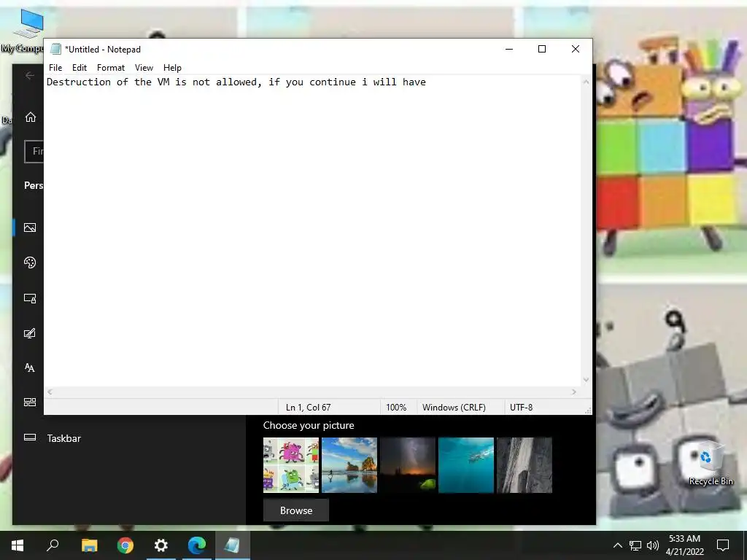Choose the grey rock cliff background thumbnail
Image resolution: width=747 pixels, height=560 pixels.
(525, 465)
